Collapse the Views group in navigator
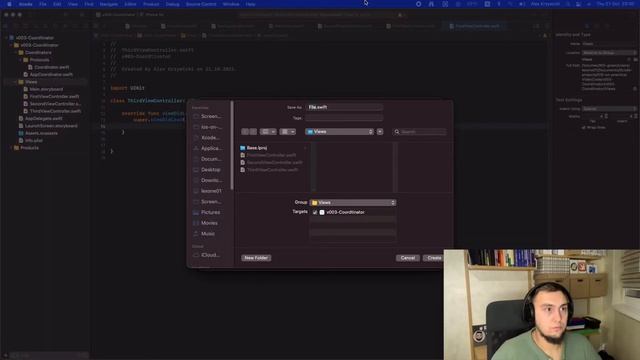 pos(16,82)
